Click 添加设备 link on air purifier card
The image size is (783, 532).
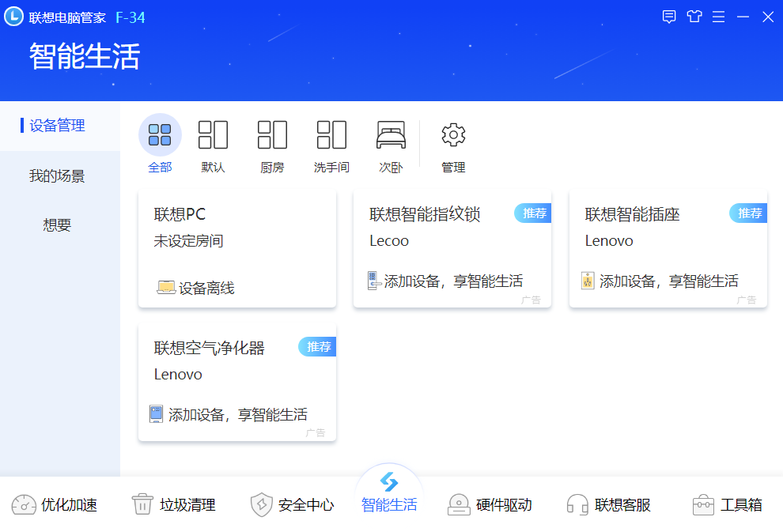238,414
